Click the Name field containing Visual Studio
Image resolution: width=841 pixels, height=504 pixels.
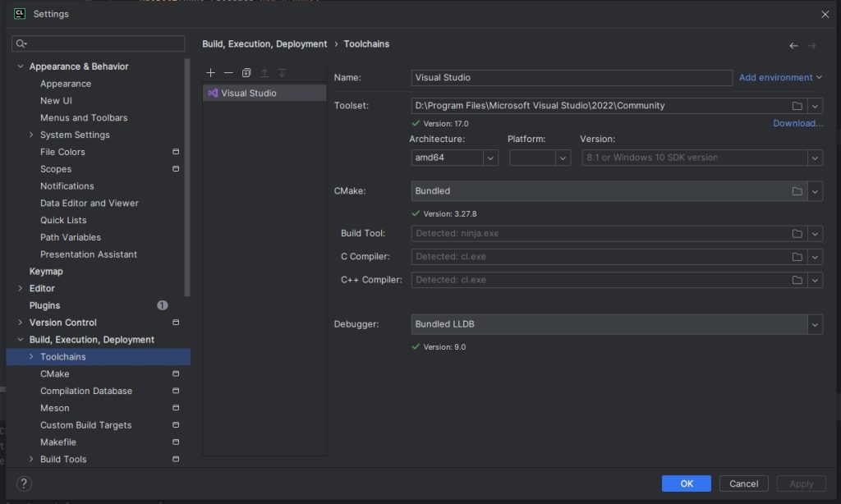coord(572,78)
